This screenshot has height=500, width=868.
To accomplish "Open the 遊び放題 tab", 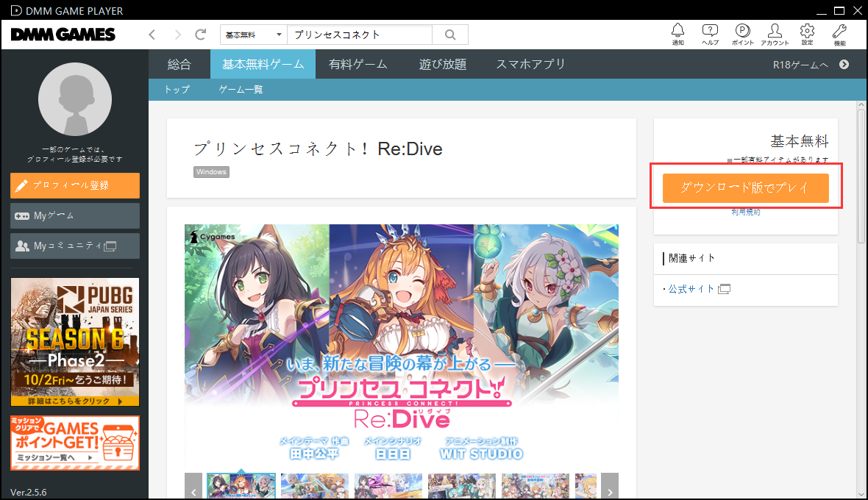I will pyautogui.click(x=442, y=64).
